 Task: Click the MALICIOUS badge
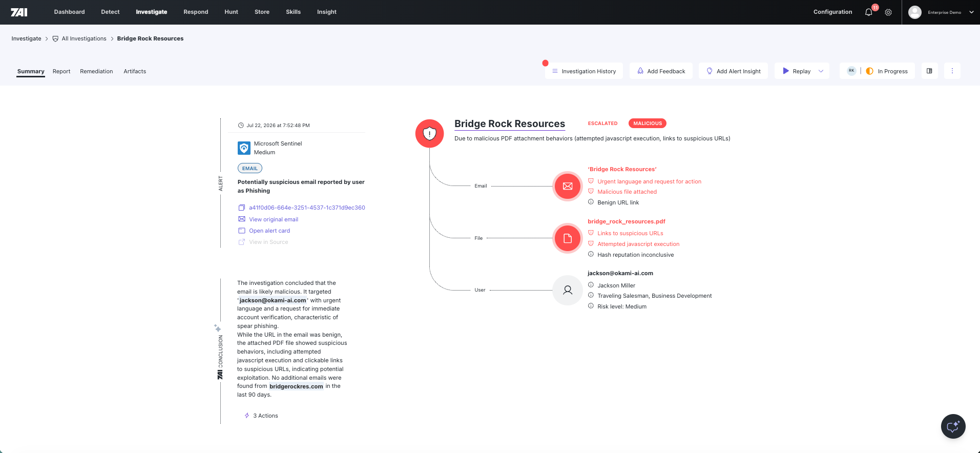(648, 123)
